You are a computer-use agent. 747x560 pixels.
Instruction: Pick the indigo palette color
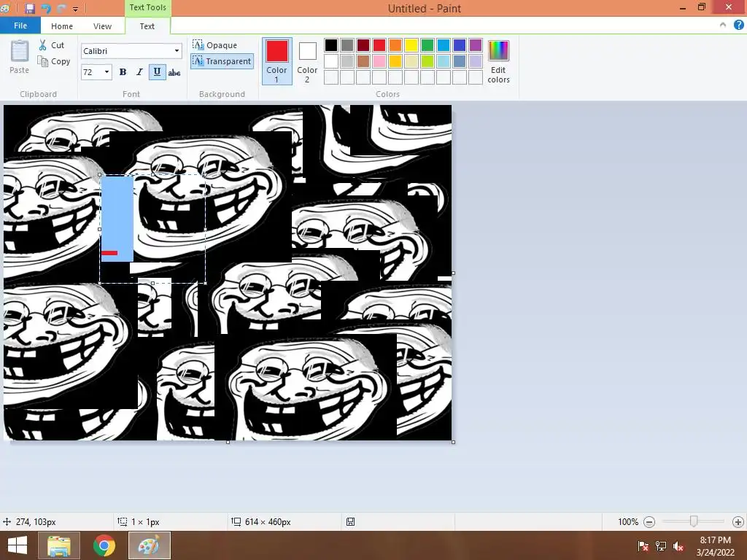(460, 45)
